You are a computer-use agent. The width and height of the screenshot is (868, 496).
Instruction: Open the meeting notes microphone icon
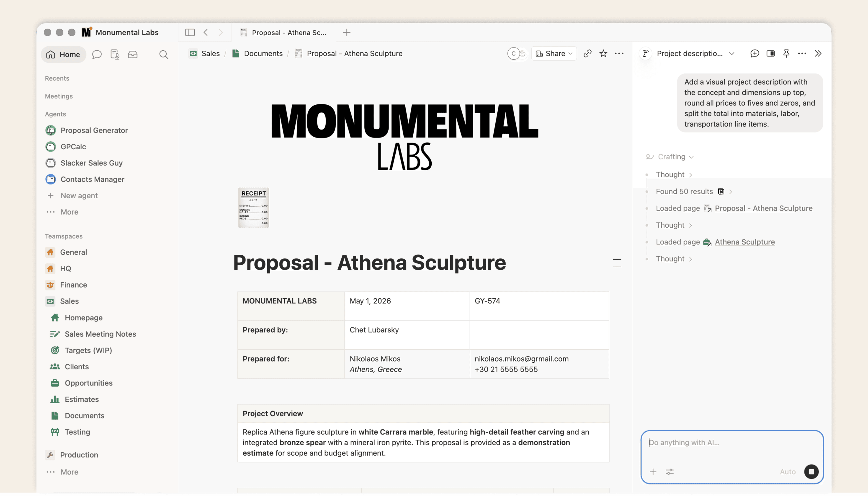[x=115, y=55]
